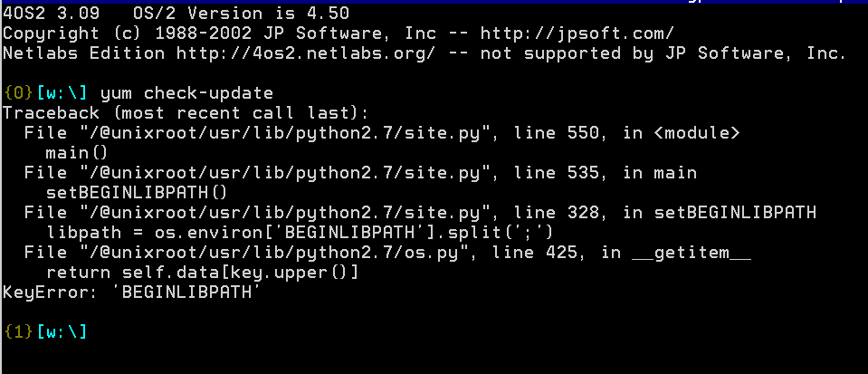Click the text 'line 535'
868x374 pixels.
556,174
